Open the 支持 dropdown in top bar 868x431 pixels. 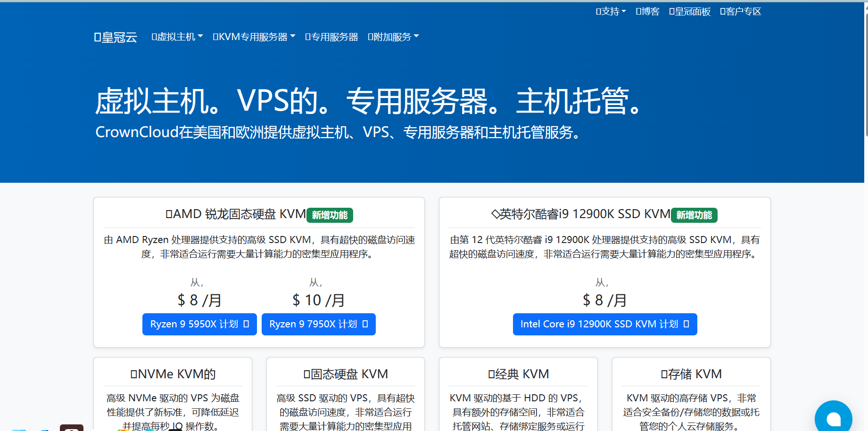[x=611, y=11]
